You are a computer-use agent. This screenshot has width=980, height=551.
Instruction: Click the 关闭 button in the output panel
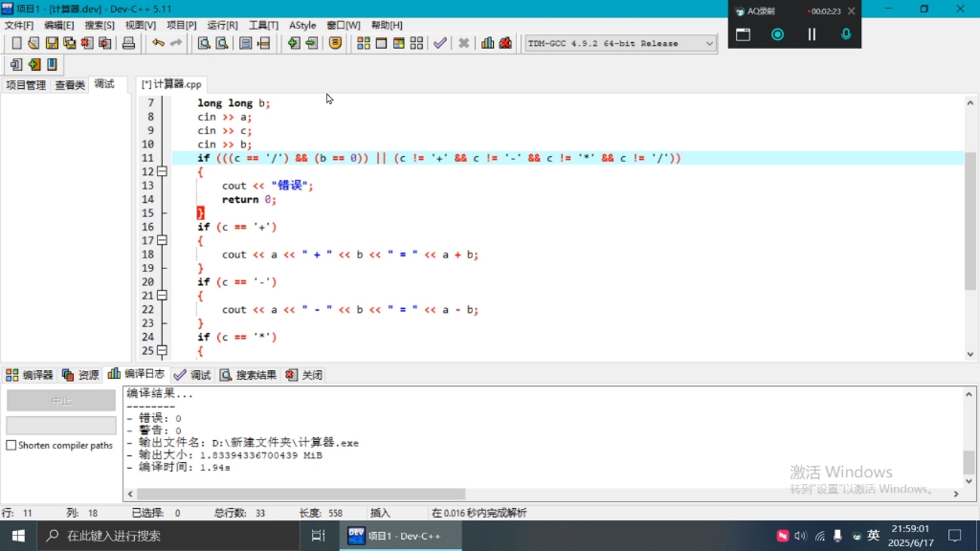tap(305, 374)
